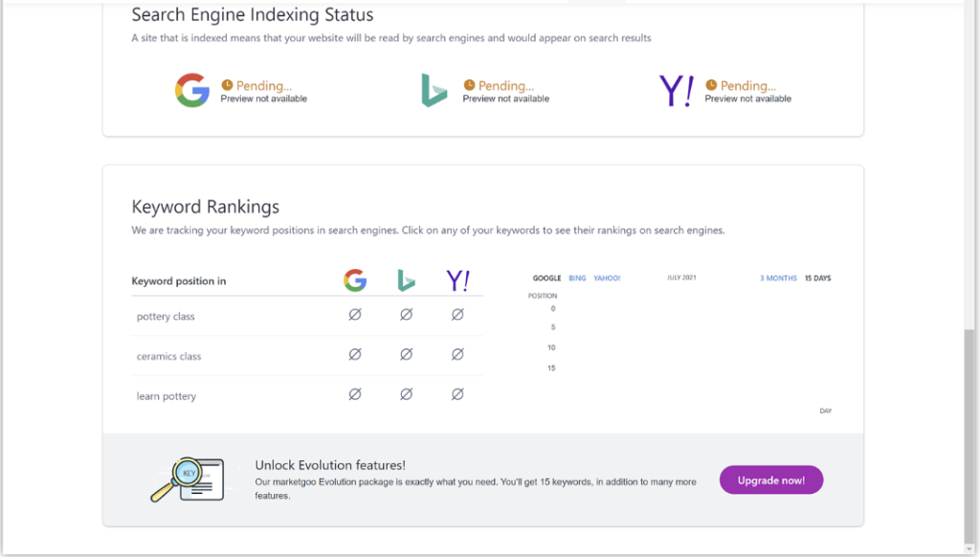980x557 pixels.
Task: Select the Bing column icon in Keyword Rankings
Action: click(x=406, y=280)
